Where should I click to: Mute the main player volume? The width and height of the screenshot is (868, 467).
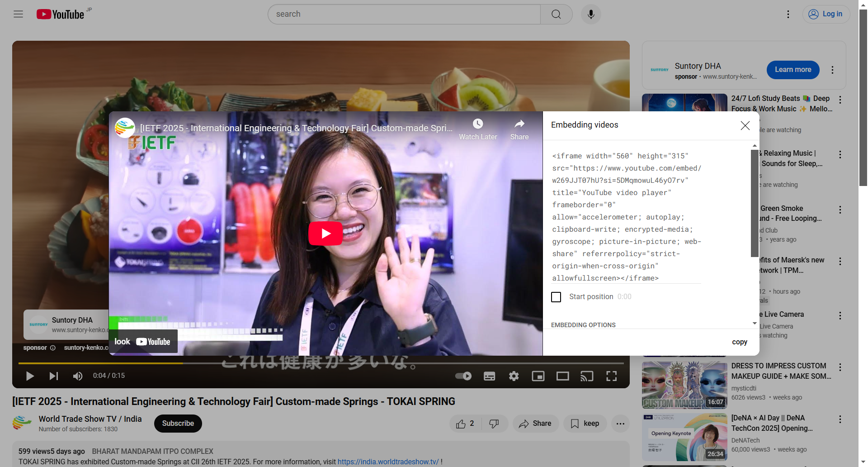click(78, 376)
